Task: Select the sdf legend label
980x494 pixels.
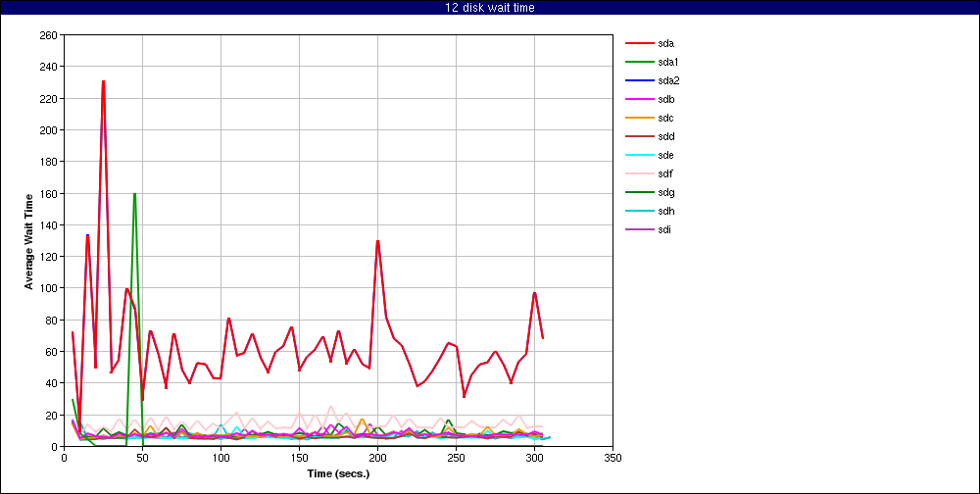Action: click(x=665, y=173)
